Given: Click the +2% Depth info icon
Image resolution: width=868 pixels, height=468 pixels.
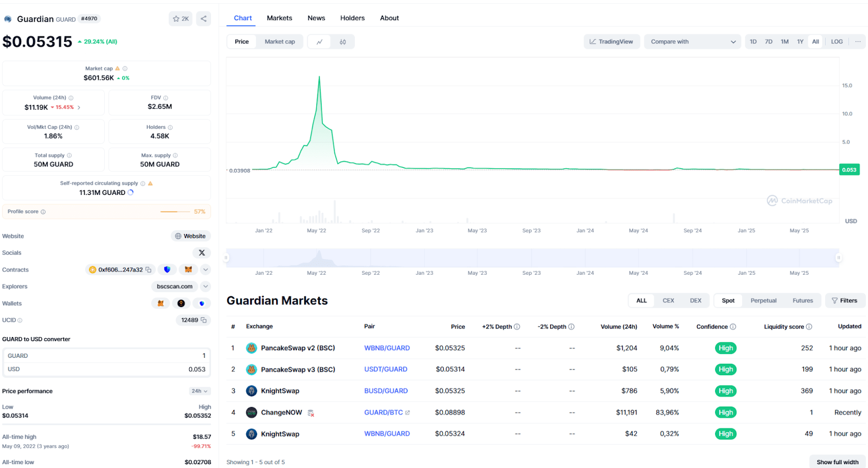Looking at the screenshot, I should pos(517,327).
